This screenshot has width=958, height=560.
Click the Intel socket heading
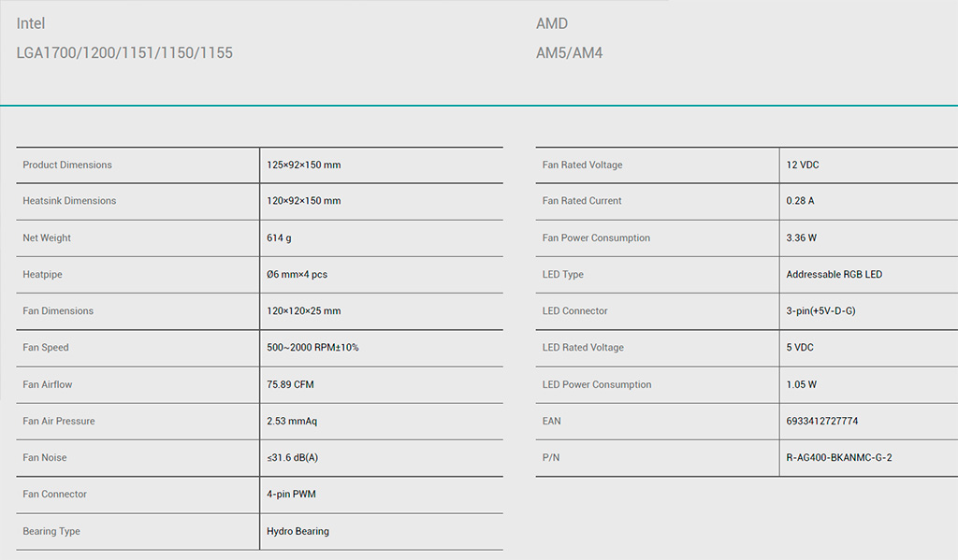click(31, 23)
